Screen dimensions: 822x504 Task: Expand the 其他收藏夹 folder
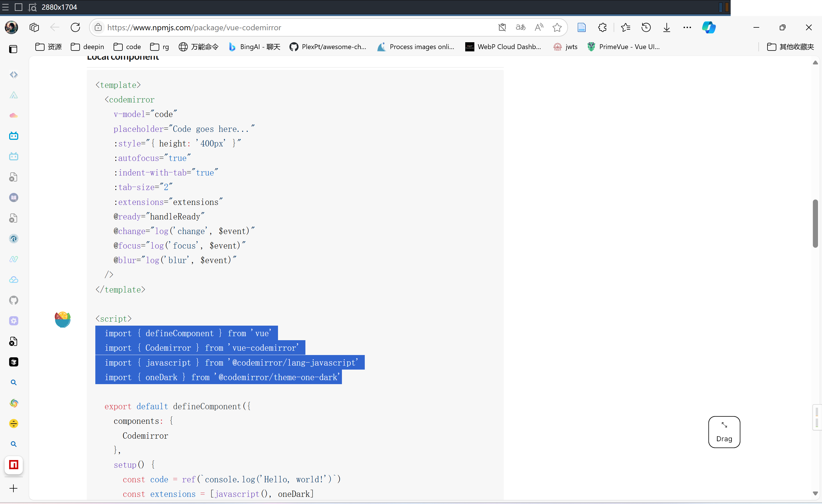click(790, 47)
